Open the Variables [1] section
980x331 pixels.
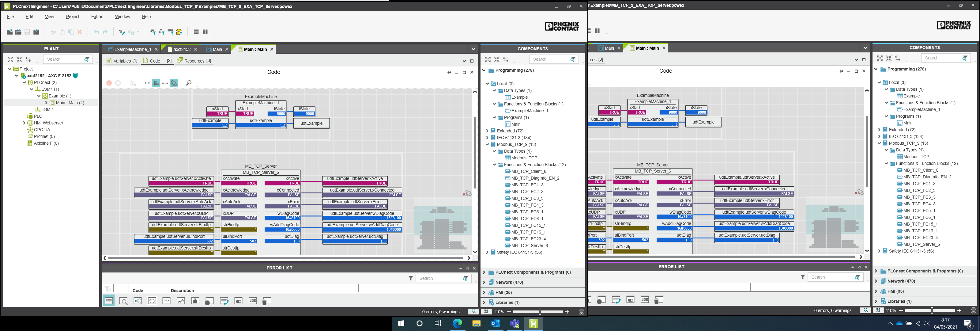pos(122,61)
